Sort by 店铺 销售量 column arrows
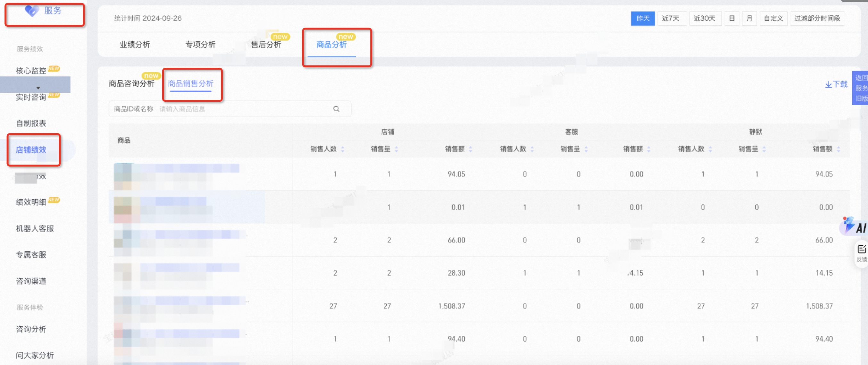This screenshot has height=365, width=868. click(396, 149)
